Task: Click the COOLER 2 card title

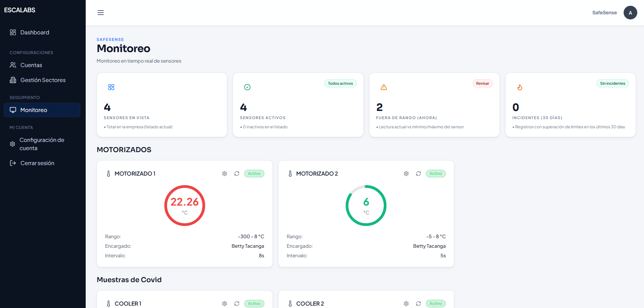Action: pyautogui.click(x=310, y=304)
